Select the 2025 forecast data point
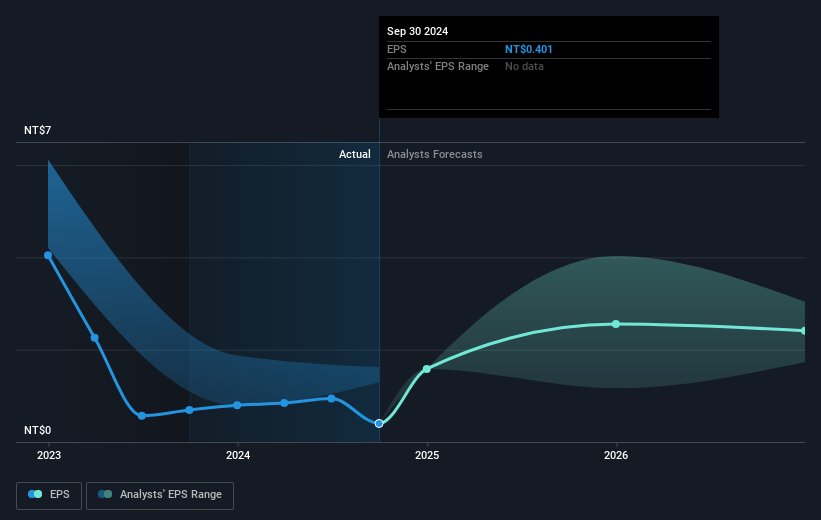 tap(427, 369)
